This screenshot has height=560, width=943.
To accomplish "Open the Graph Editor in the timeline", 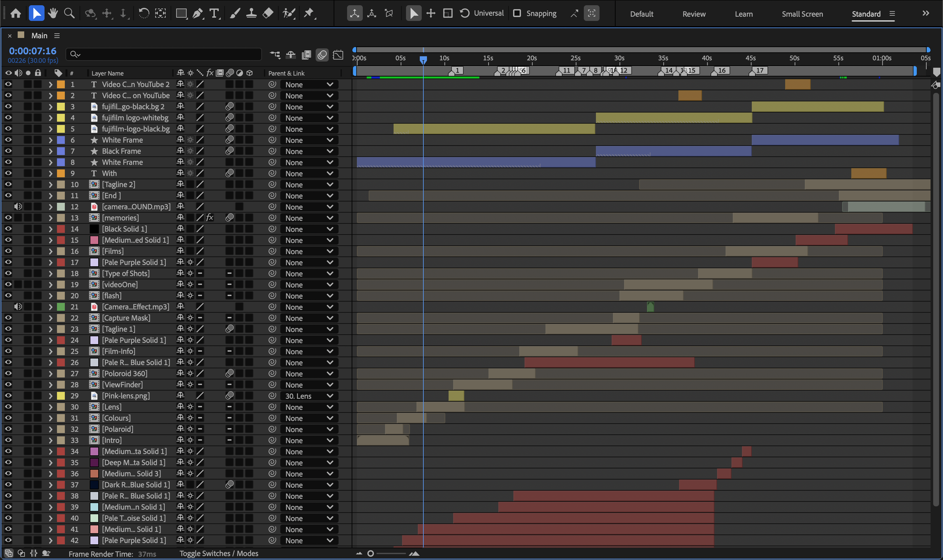I will (x=338, y=55).
